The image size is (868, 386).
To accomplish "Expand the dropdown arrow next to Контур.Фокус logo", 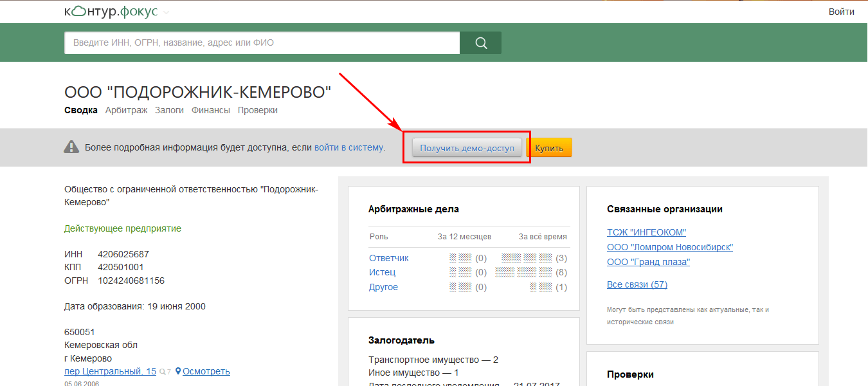I will [167, 12].
